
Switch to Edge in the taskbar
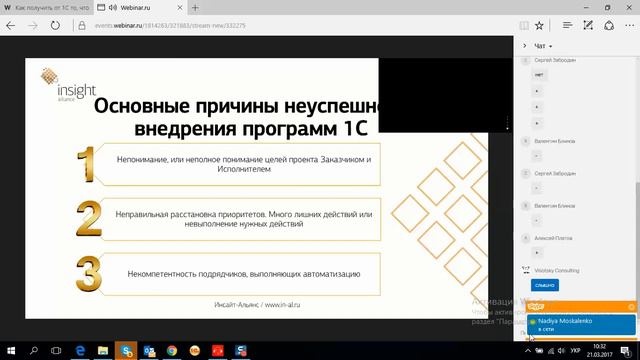[80, 351]
